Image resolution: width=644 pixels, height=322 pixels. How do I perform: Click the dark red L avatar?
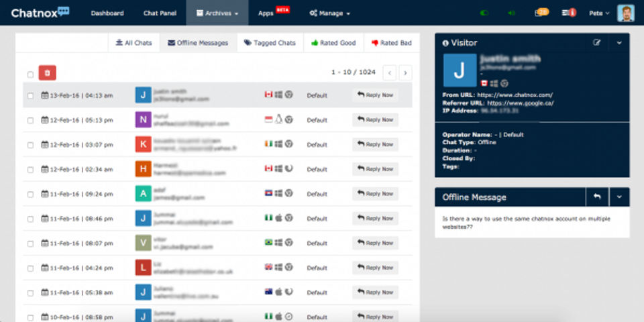point(143,268)
